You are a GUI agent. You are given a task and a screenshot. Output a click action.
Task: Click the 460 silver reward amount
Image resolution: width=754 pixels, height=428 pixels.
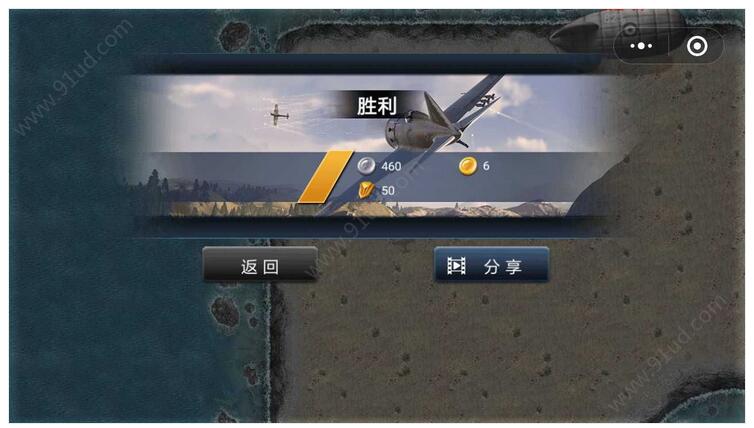click(391, 166)
